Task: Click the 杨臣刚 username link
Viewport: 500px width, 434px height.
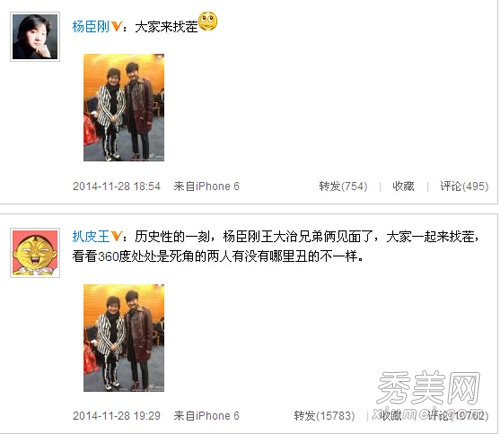Action: coord(91,27)
